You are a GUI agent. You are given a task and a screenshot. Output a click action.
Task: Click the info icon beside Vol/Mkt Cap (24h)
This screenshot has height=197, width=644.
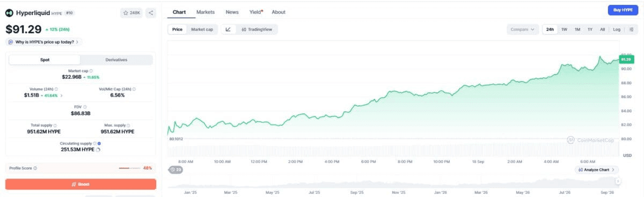coord(134,89)
